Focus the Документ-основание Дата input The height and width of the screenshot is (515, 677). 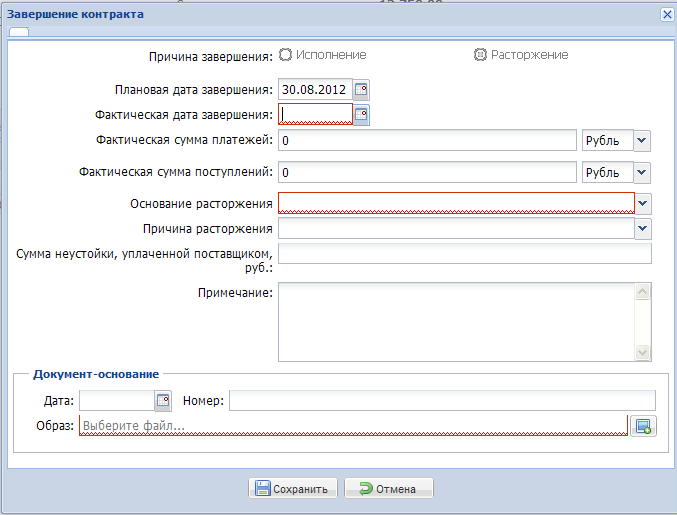117,401
